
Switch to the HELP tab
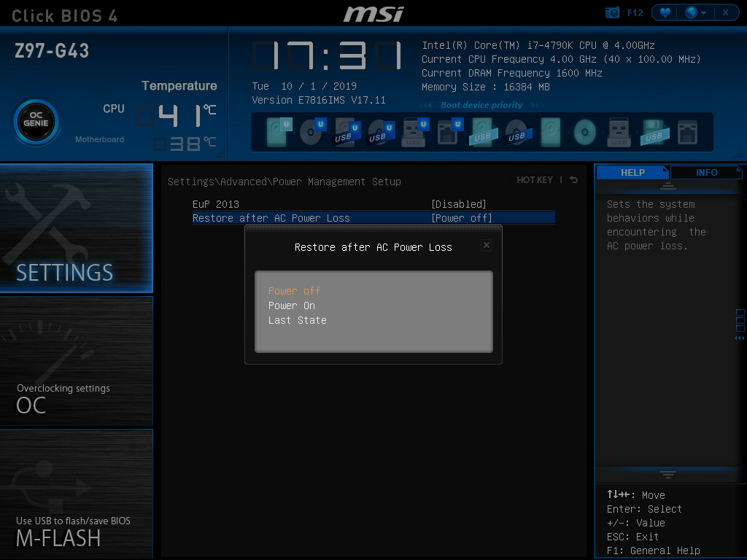tap(632, 172)
